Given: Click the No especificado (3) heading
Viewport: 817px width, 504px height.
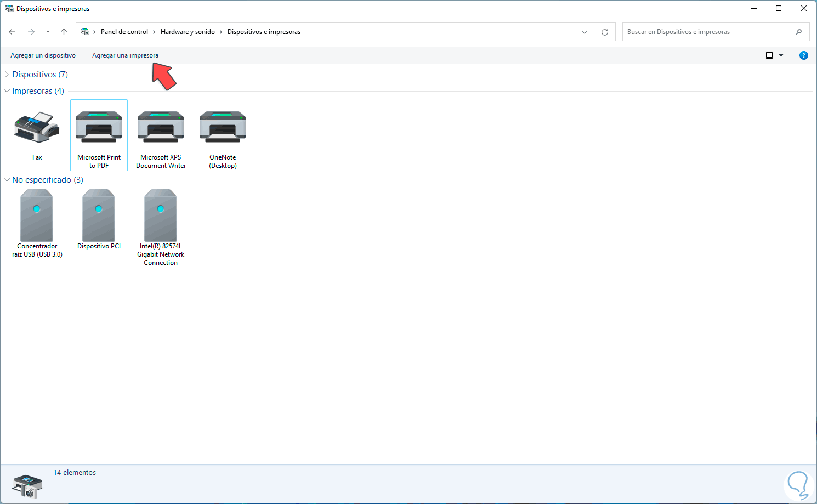Looking at the screenshot, I should click(x=48, y=180).
